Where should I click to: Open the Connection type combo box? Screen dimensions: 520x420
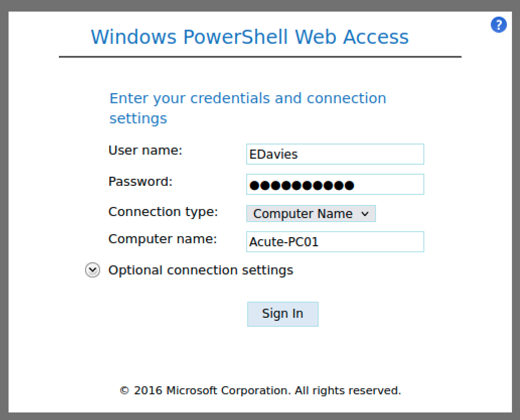coord(311,214)
